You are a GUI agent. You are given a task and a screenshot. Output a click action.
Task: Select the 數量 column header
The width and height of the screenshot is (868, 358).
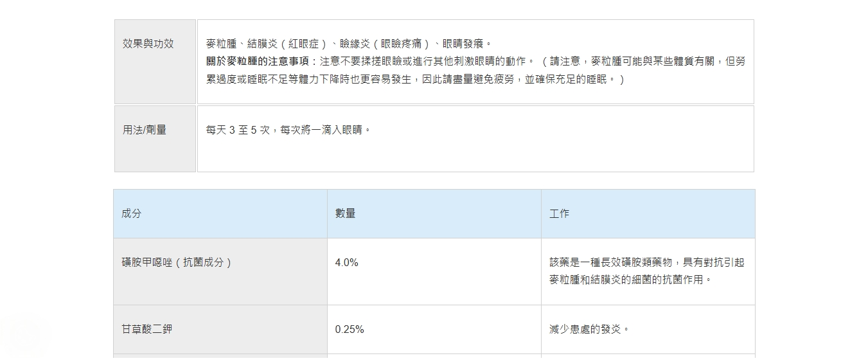point(345,213)
